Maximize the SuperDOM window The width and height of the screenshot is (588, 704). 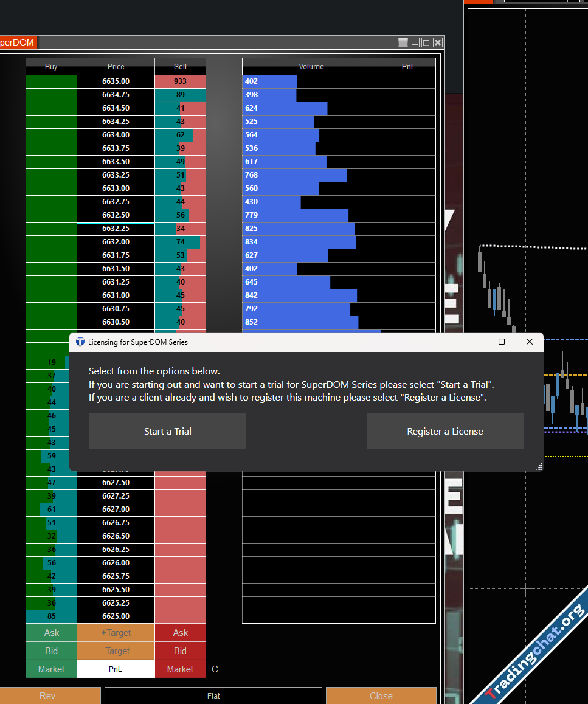coord(426,43)
